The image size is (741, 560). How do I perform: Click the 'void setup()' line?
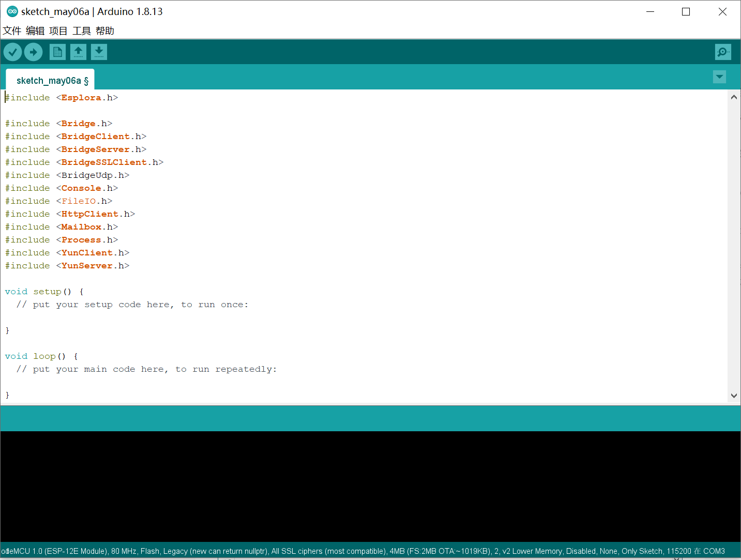tap(44, 292)
